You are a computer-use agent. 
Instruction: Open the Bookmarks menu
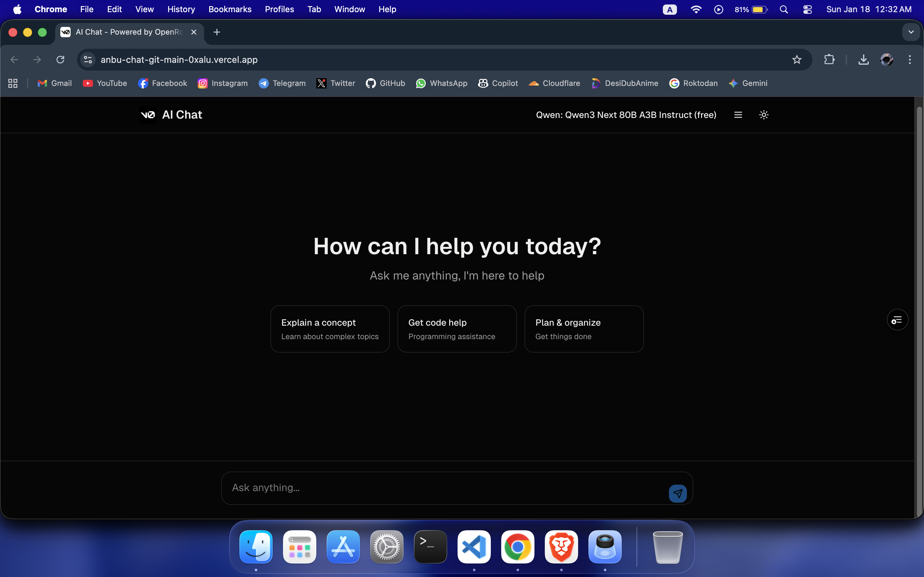coord(229,9)
